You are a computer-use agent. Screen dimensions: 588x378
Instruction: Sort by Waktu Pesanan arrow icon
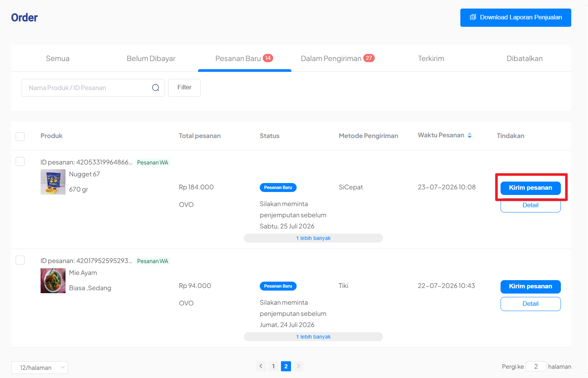pyautogui.click(x=470, y=135)
